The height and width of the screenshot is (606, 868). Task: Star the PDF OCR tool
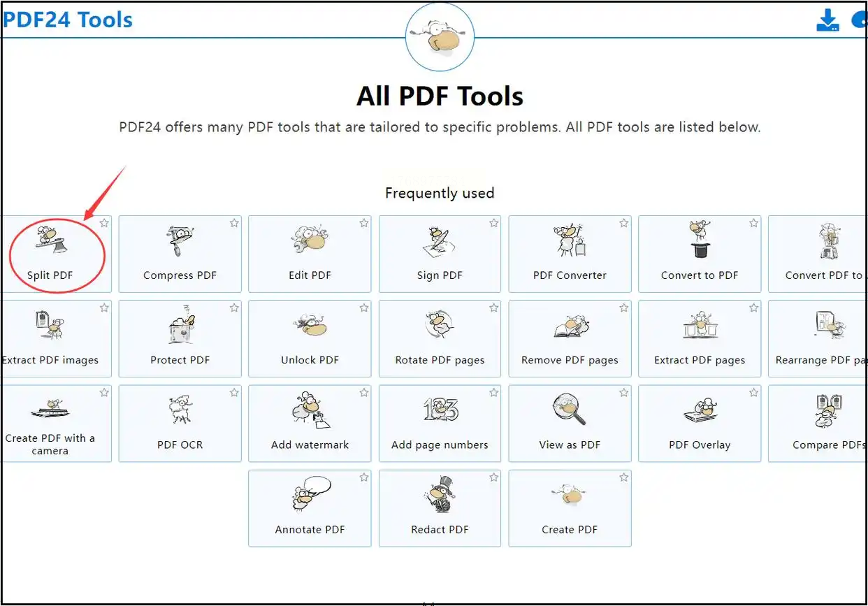[234, 393]
